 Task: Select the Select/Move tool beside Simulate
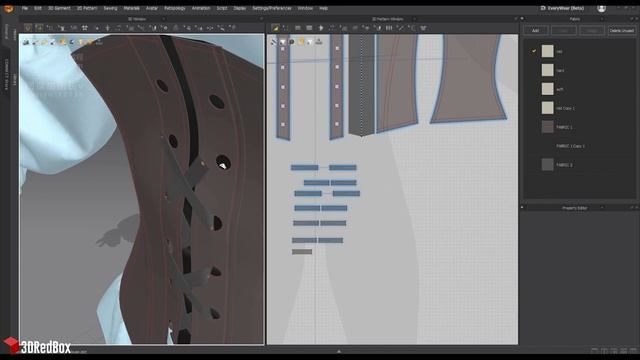pyautogui.click(x=39, y=28)
